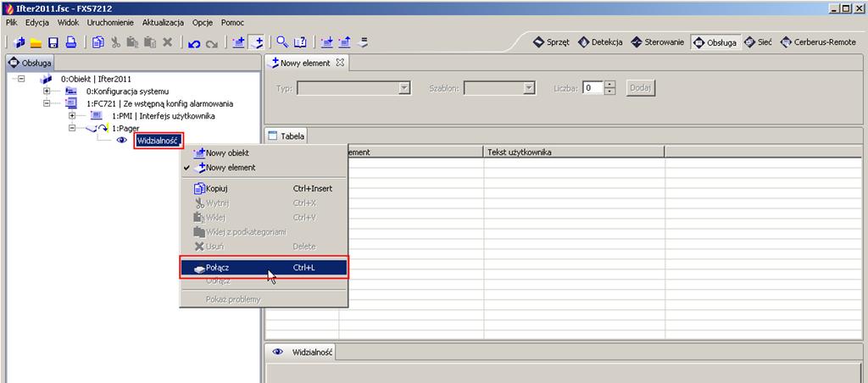Click the print toolbar icon

[x=71, y=42]
